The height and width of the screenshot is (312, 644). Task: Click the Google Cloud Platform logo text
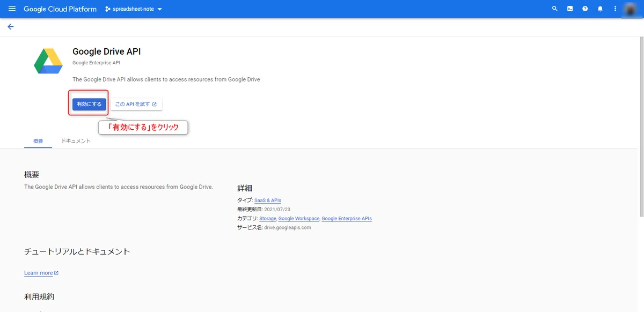60,9
